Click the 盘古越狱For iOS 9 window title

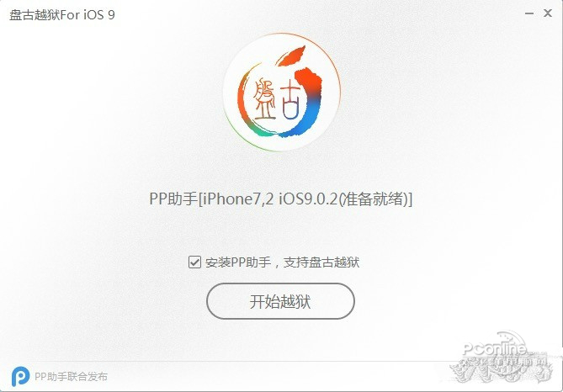click(x=62, y=15)
